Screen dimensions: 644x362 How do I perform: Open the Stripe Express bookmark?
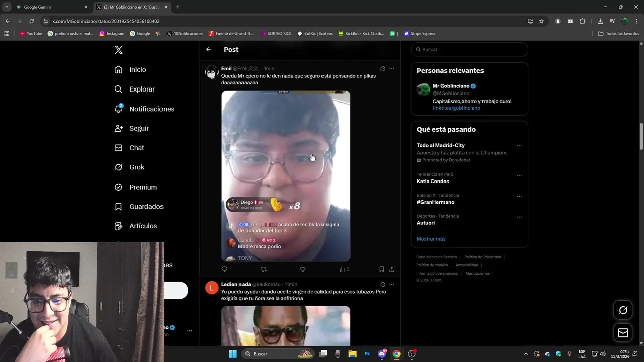click(x=419, y=34)
